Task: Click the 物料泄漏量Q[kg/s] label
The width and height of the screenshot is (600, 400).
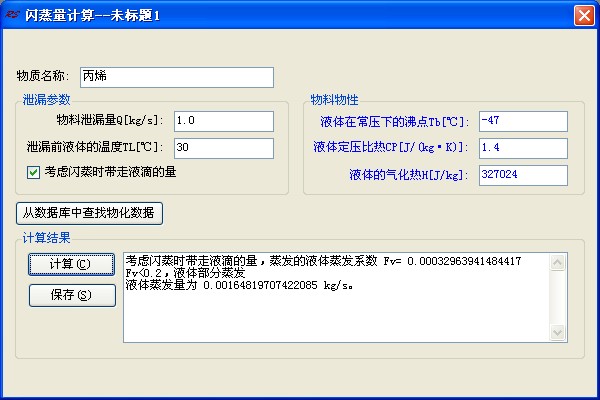Action: pos(110,120)
